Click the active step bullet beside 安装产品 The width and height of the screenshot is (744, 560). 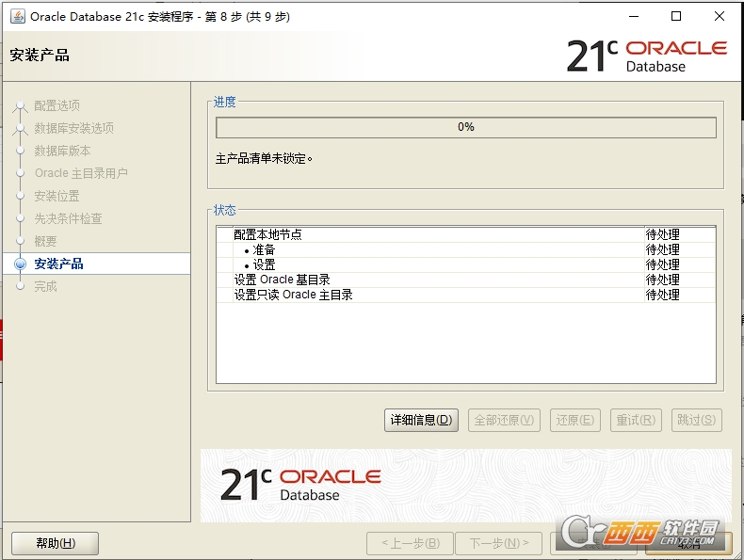20,264
